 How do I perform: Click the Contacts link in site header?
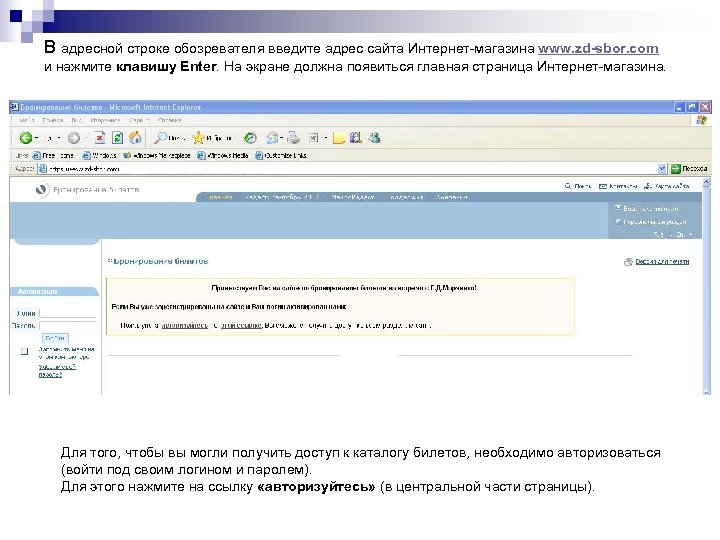click(623, 186)
